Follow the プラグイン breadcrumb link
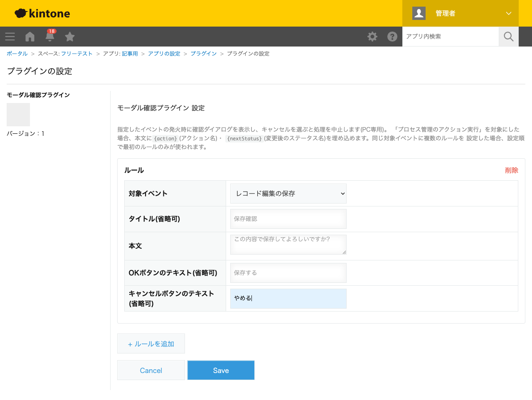The height and width of the screenshot is (400, 532). 204,54
